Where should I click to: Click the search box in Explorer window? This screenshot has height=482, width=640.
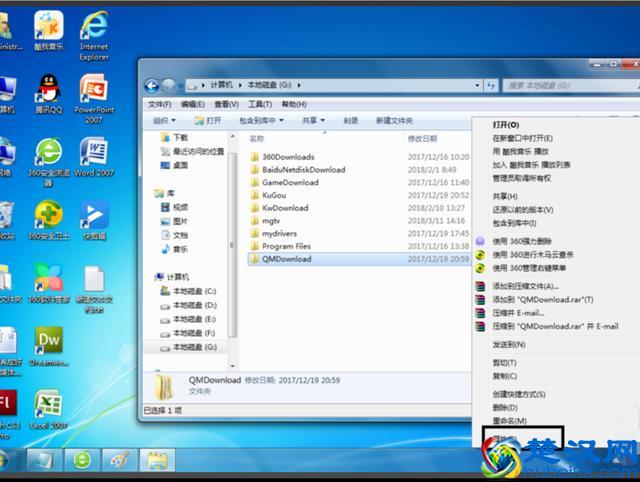point(571,85)
